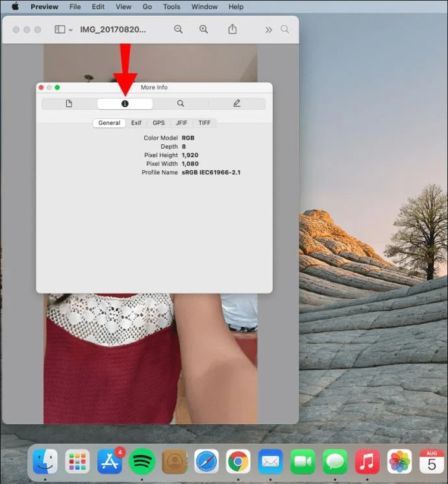Open FaceTime from the Dock

coord(303,462)
